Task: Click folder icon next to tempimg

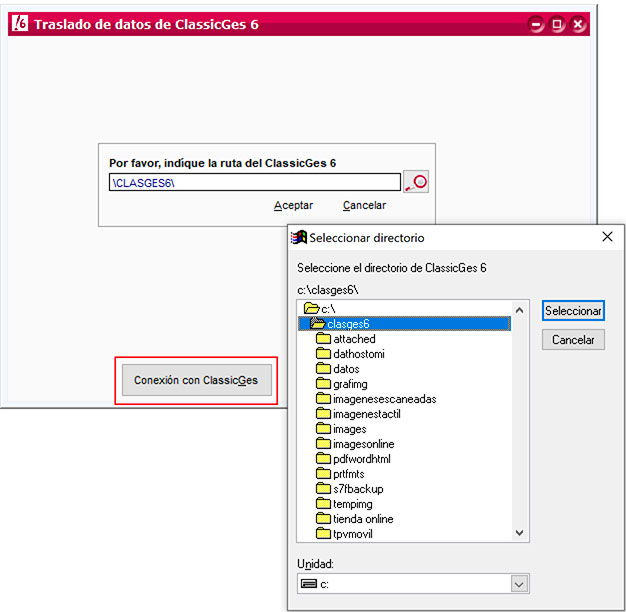Action: [x=323, y=503]
